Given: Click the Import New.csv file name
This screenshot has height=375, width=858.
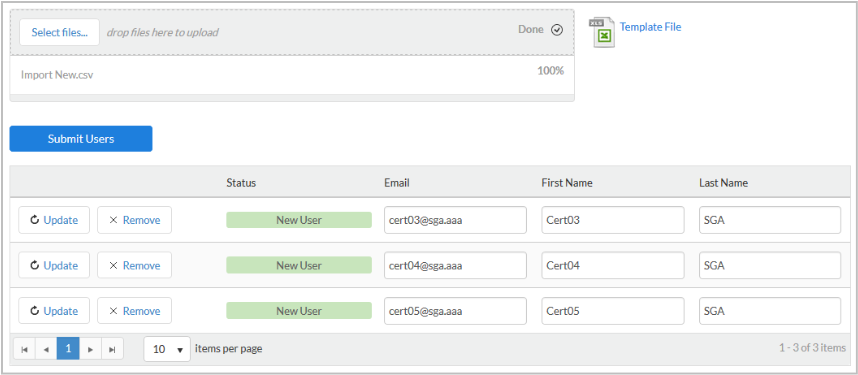Looking at the screenshot, I should 57,75.
